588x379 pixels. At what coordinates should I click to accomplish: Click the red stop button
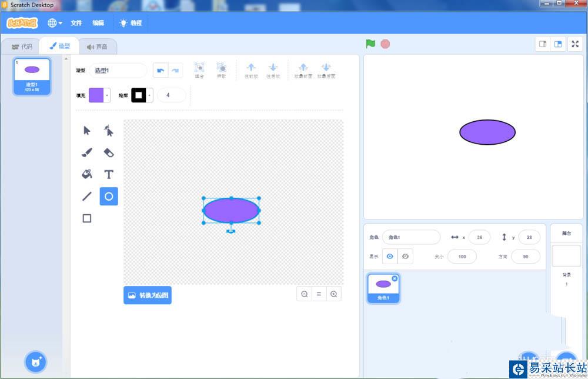pos(385,44)
